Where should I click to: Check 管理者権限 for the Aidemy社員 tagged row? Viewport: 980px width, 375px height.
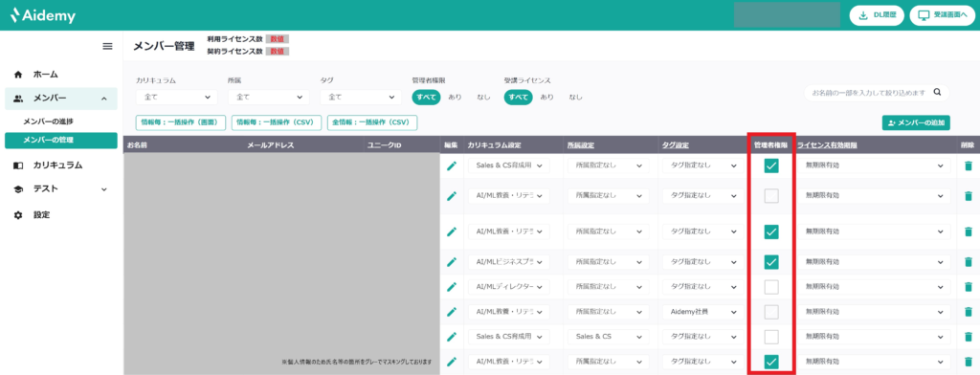tap(771, 312)
